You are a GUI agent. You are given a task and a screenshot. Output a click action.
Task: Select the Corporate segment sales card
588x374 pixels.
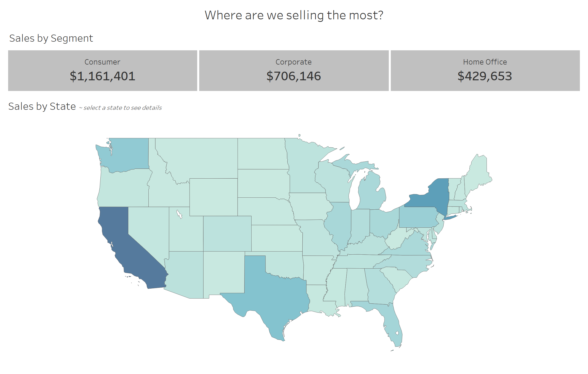pos(294,71)
